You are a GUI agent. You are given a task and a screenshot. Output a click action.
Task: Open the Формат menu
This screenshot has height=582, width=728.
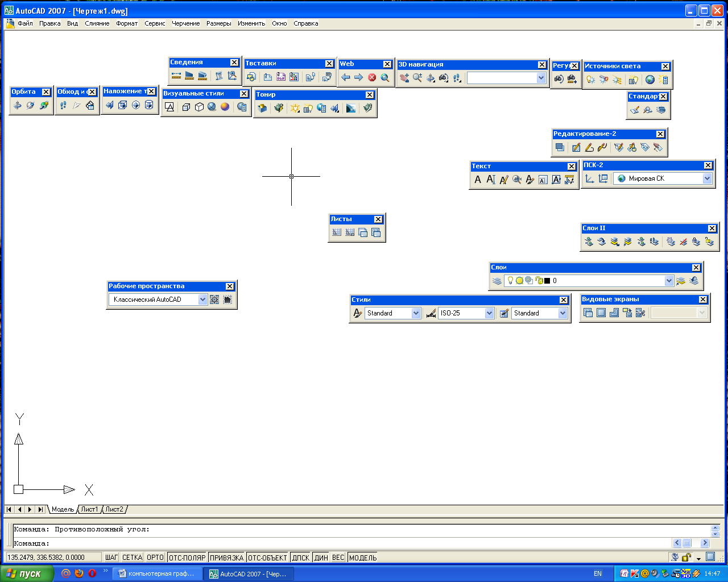click(127, 23)
